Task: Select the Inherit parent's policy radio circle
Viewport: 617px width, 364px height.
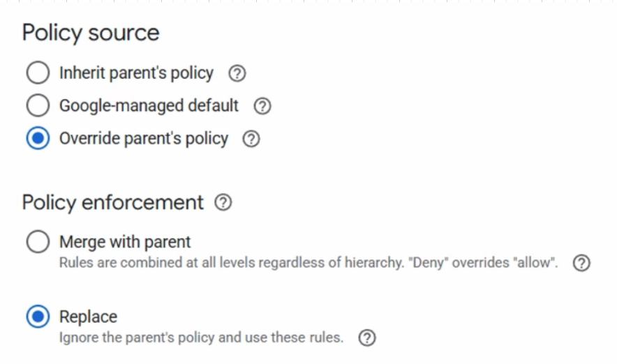Action: pos(38,73)
